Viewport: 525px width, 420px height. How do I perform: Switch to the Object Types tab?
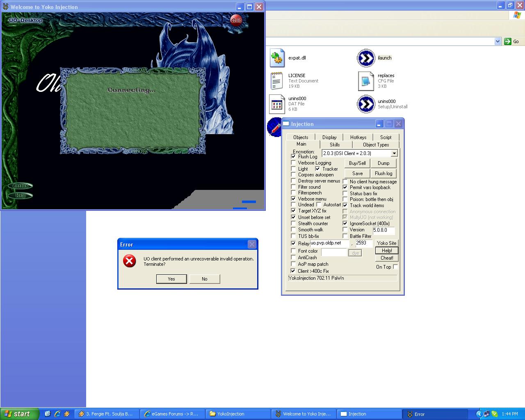point(376,144)
